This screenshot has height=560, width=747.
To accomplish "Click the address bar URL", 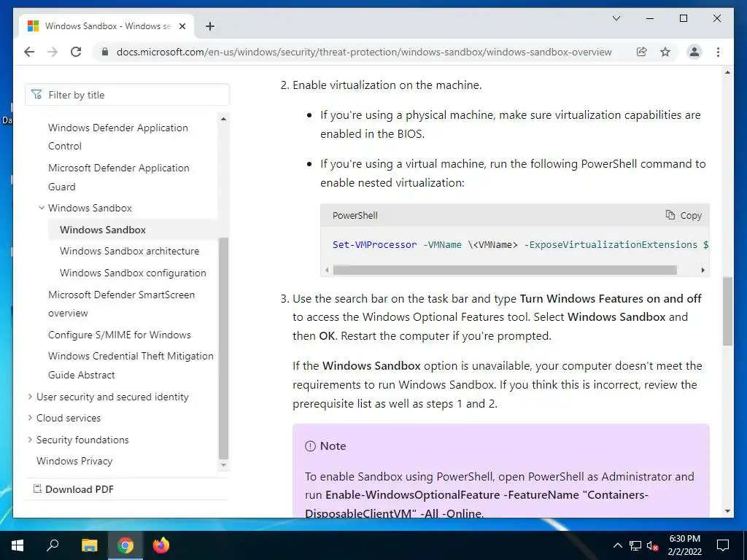I will pos(364,52).
